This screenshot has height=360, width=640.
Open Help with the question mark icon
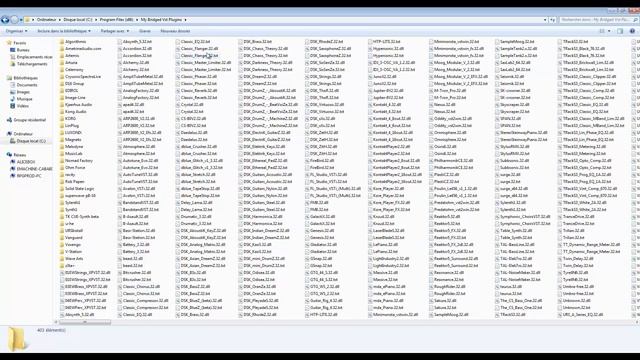[x=632, y=31]
